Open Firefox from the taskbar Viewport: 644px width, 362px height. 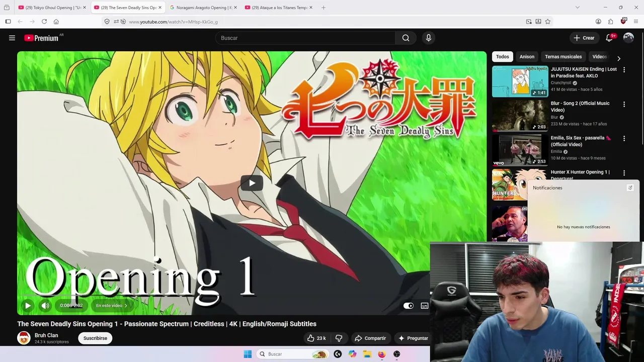382,354
